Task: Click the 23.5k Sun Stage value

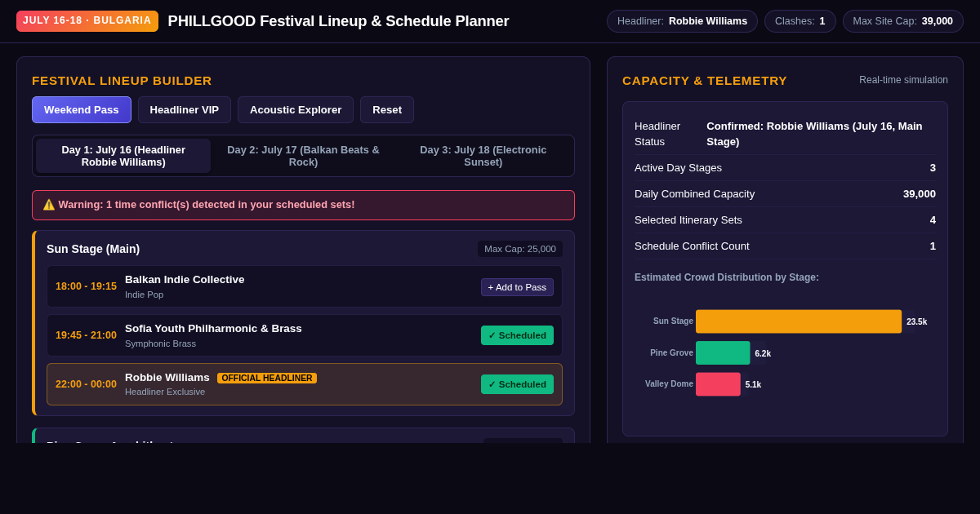Action: 916,321
